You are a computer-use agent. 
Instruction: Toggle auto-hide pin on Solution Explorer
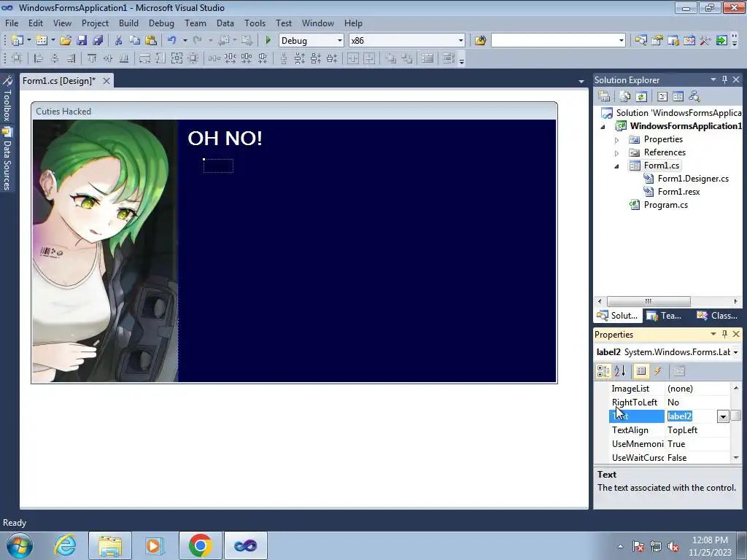724,79
